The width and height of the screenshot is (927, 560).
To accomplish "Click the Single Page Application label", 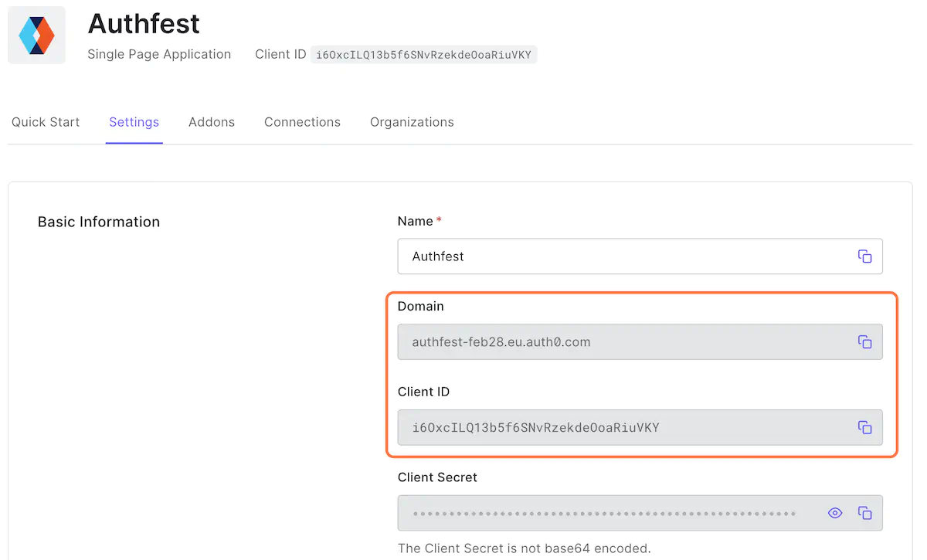I will pyautogui.click(x=159, y=54).
